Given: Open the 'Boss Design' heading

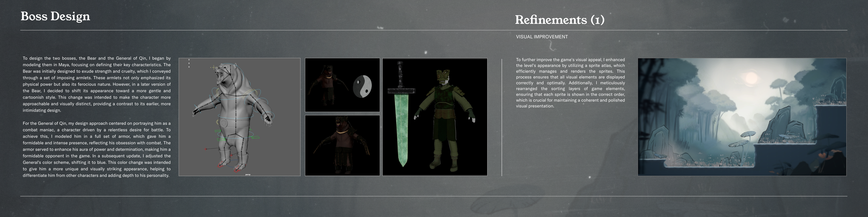Looking at the screenshot, I should click(x=55, y=16).
